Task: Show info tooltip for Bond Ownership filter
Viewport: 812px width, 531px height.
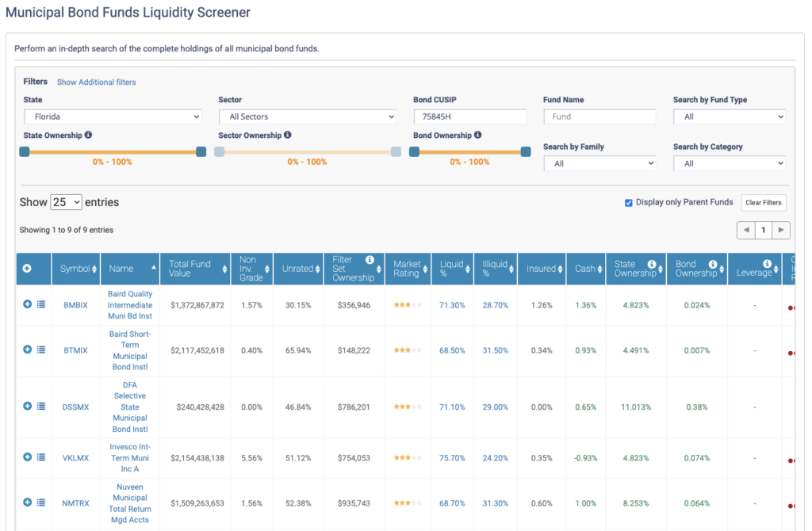Action: (478, 135)
